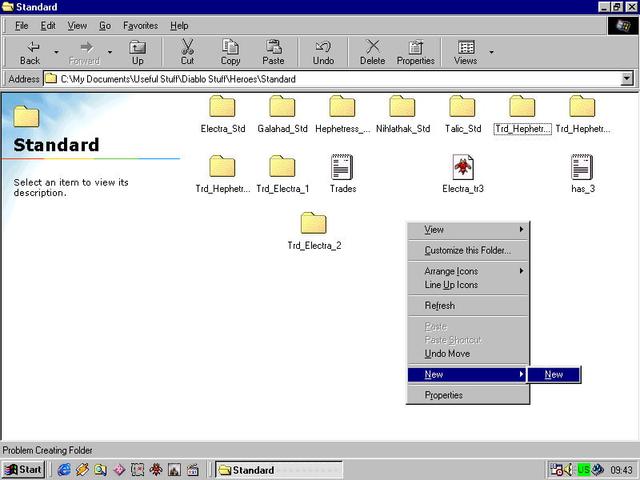Launch Internet Explorer from the quick launch

point(64,470)
